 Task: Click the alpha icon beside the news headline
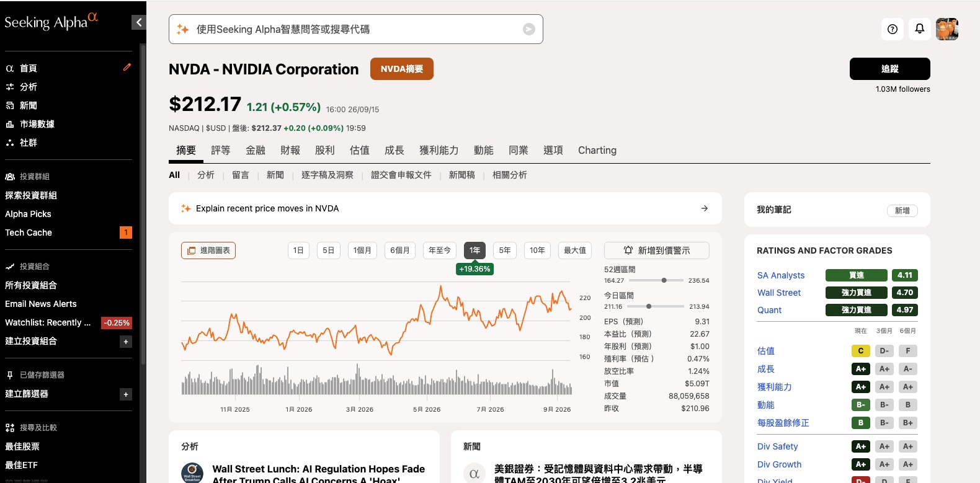(x=474, y=474)
